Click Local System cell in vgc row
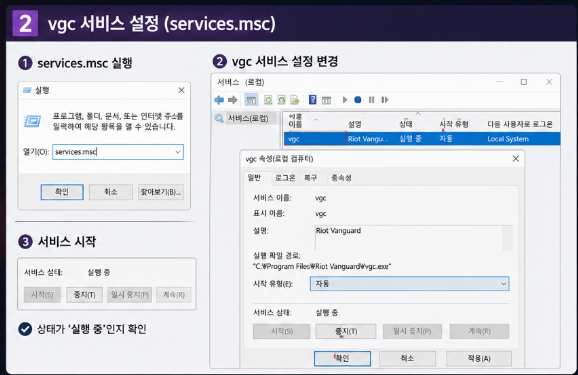 click(508, 139)
